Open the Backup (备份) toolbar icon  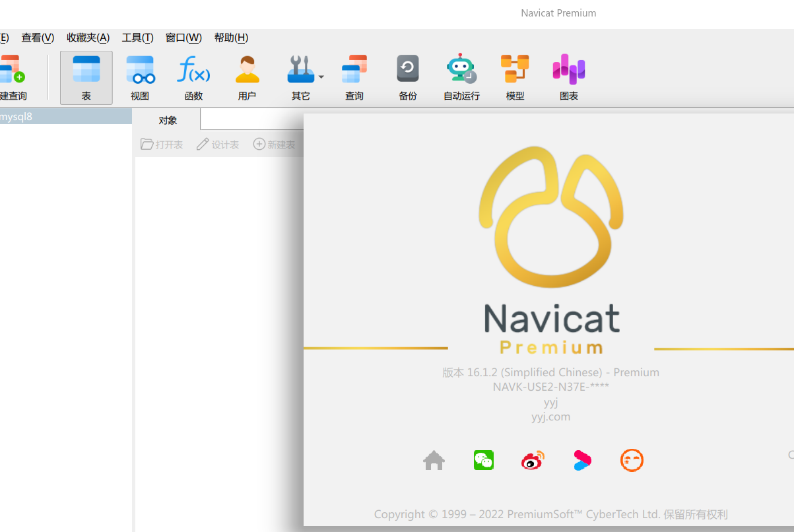click(x=408, y=78)
